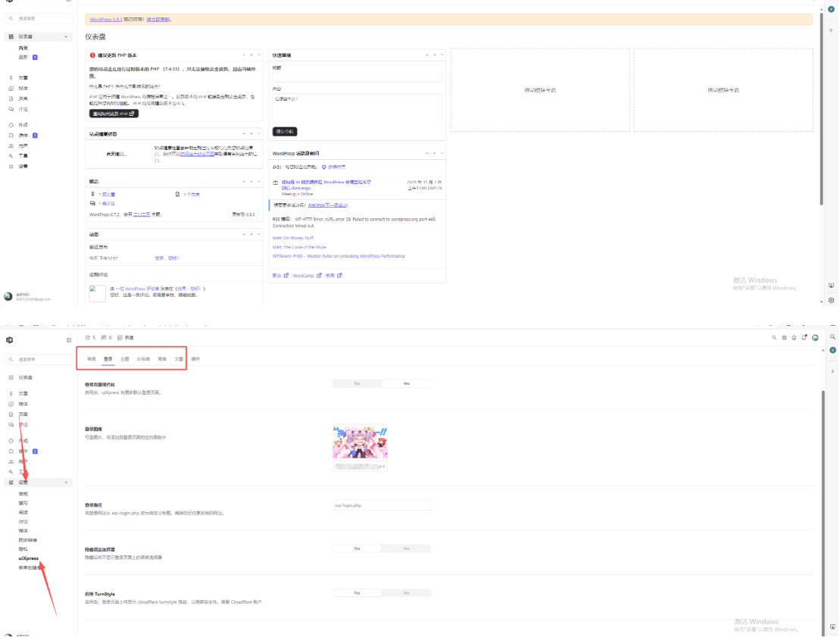Image resolution: width=840 pixels, height=641 pixels.
Task: Switch 登录页面现代化 to No
Action: click(356, 383)
